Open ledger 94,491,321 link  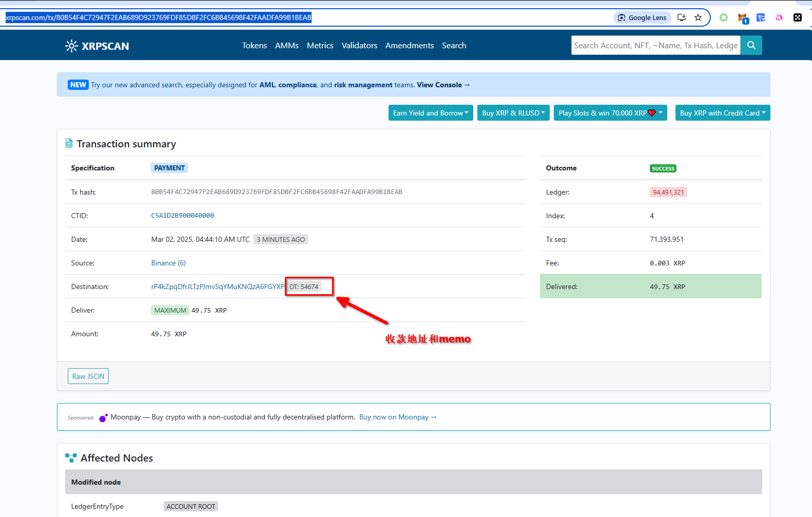pos(668,192)
